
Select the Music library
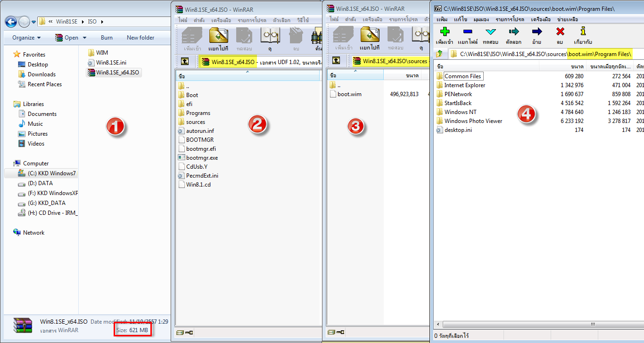[x=35, y=123]
